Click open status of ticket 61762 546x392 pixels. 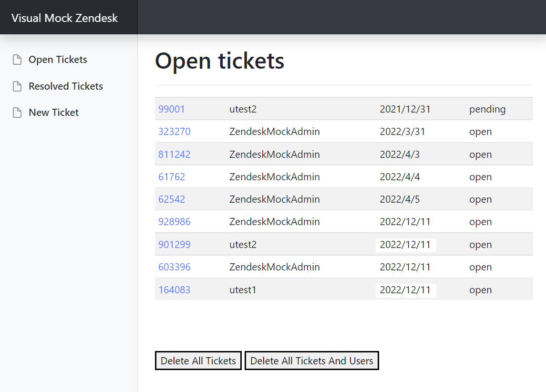tap(480, 177)
